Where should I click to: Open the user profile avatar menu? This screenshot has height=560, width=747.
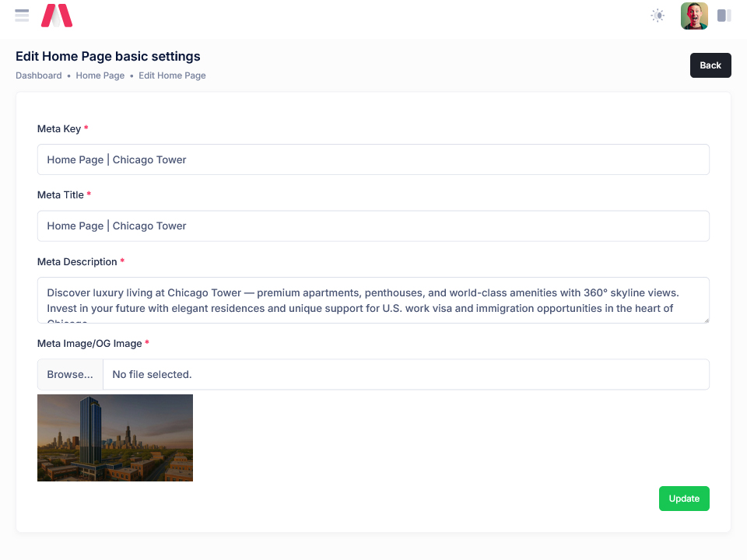click(x=694, y=16)
